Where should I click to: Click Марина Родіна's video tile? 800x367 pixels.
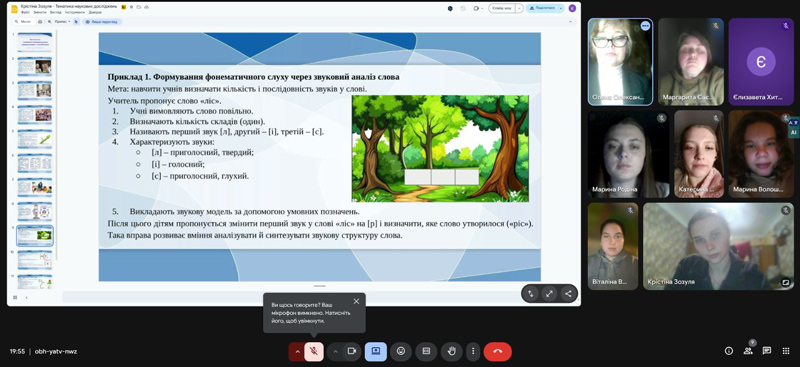pos(628,154)
